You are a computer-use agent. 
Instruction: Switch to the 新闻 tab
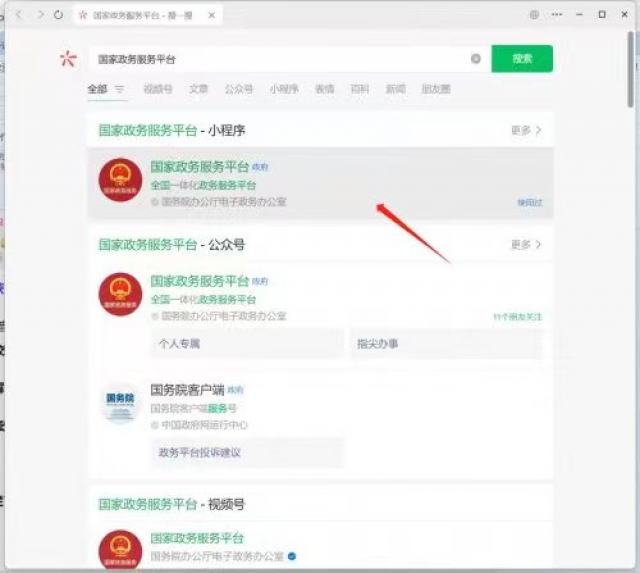pos(396,89)
